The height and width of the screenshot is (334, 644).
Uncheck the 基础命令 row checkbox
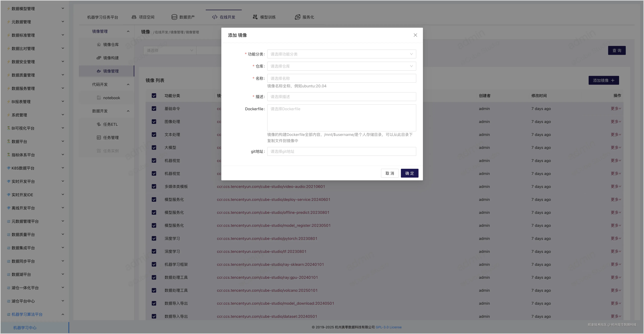click(x=154, y=108)
